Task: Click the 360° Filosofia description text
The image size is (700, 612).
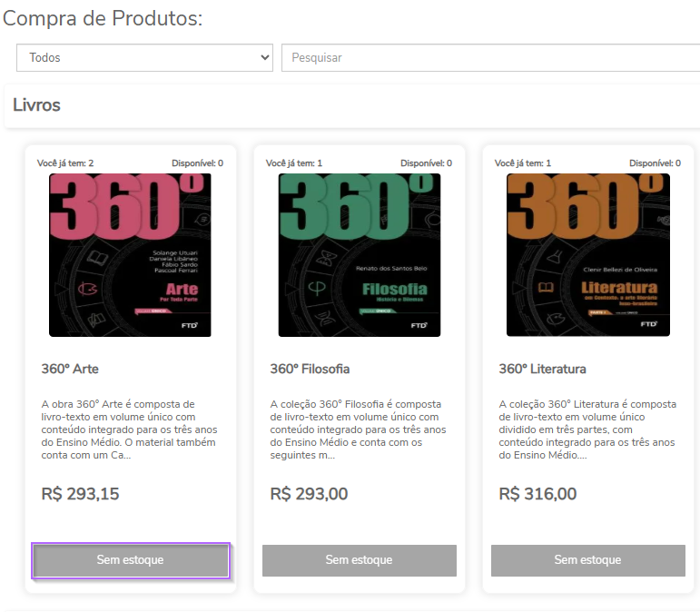Action: pos(359,429)
